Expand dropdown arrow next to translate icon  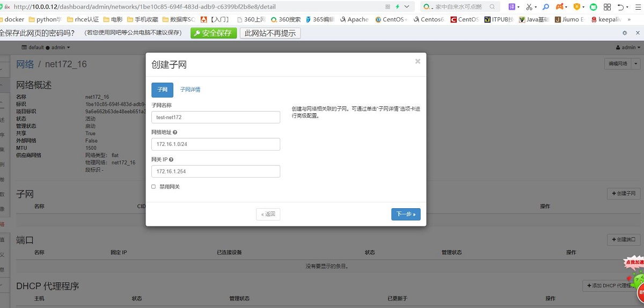[518, 7]
